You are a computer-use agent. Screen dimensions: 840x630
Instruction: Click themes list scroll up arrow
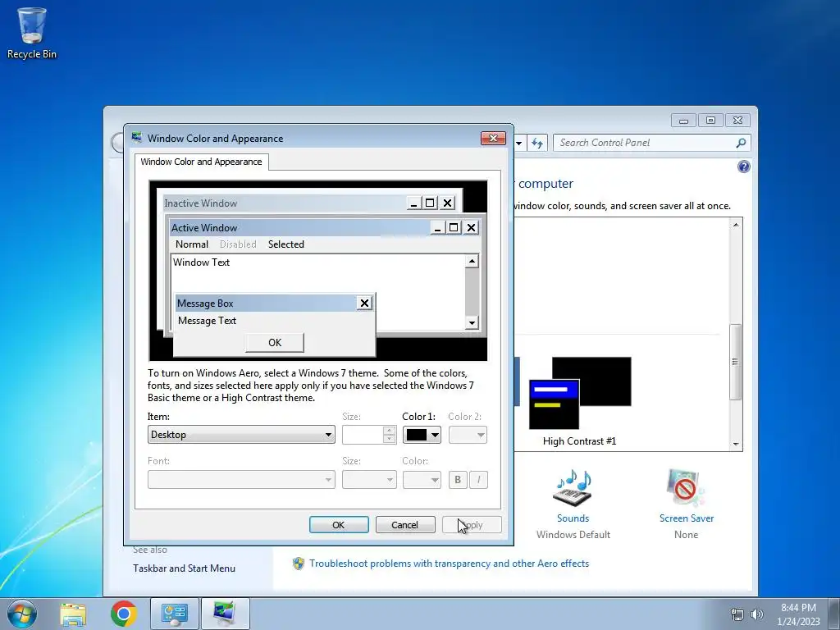736,225
